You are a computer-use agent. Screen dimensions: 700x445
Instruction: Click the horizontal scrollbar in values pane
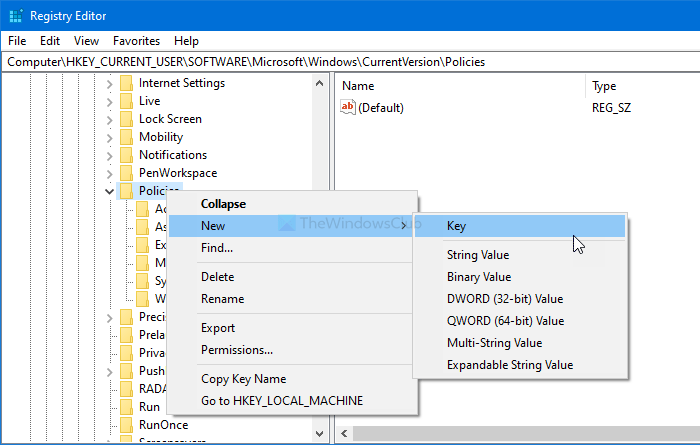coord(520,434)
